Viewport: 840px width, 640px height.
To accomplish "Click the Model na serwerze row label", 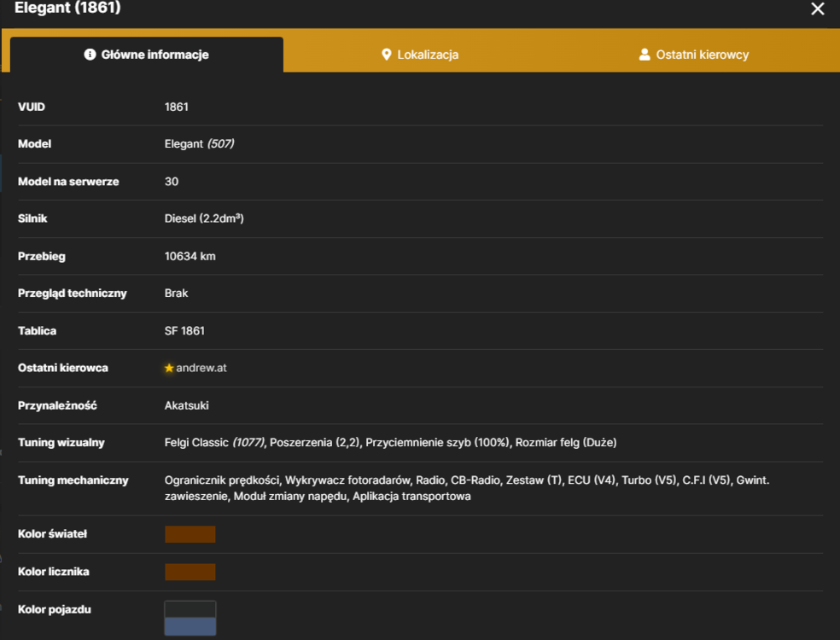I will point(68,182).
